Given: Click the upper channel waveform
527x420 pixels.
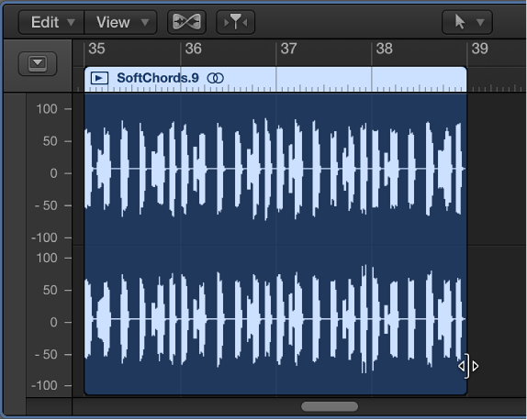Looking at the screenshot, I should (275, 169).
